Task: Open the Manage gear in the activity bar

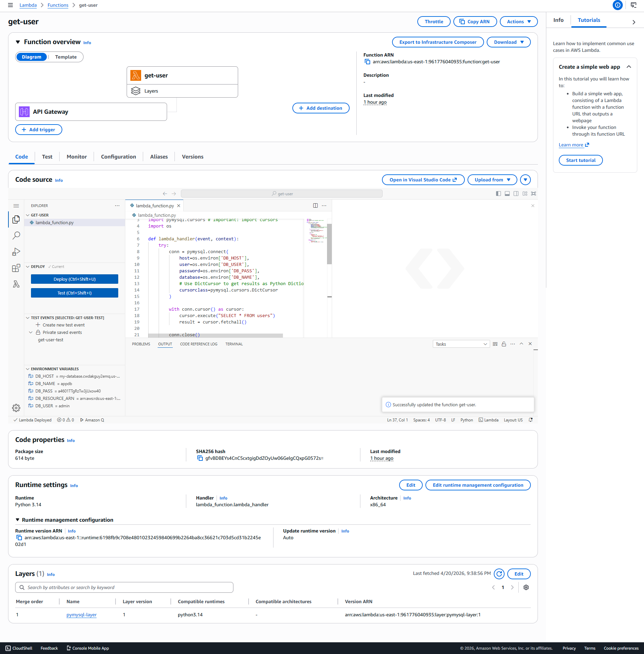Action: (x=16, y=408)
